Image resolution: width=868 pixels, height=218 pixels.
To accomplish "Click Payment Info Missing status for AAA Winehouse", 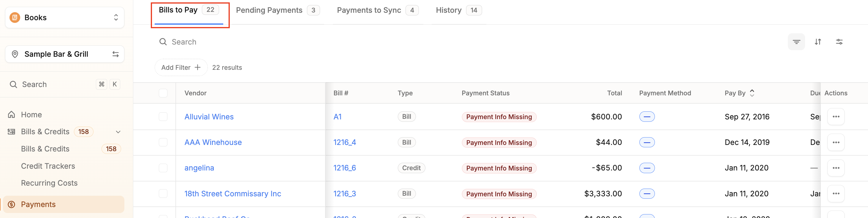I will pos(499,143).
